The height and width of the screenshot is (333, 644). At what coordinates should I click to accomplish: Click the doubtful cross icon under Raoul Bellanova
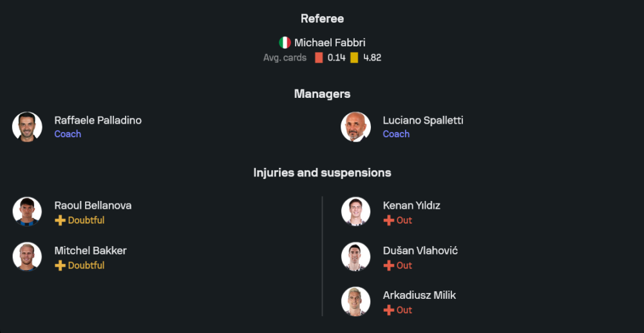(x=60, y=220)
